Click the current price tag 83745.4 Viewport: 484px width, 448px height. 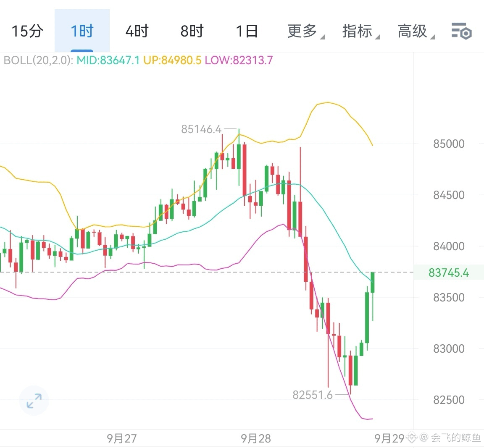click(x=449, y=273)
